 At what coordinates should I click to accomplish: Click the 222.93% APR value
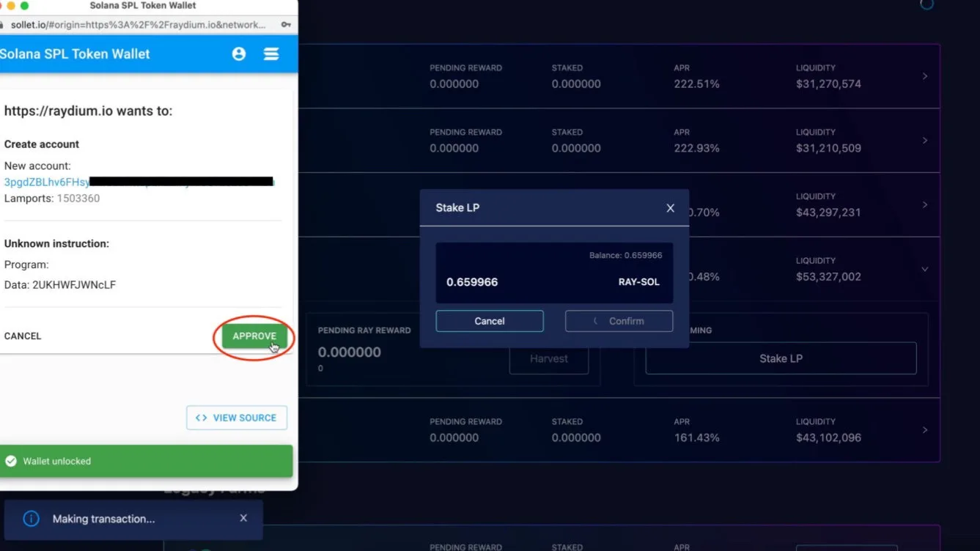(696, 148)
